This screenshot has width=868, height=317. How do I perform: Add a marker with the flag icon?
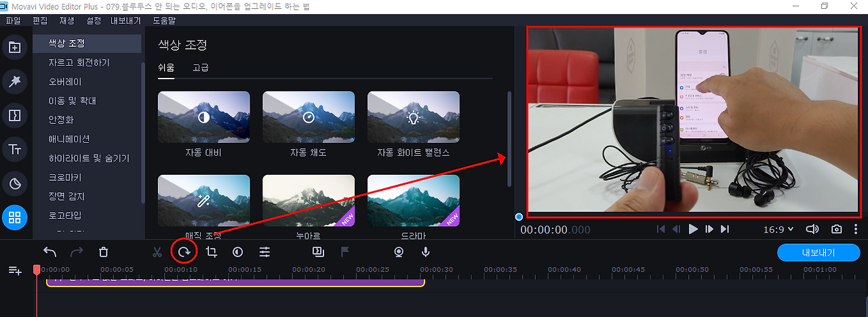click(x=344, y=252)
